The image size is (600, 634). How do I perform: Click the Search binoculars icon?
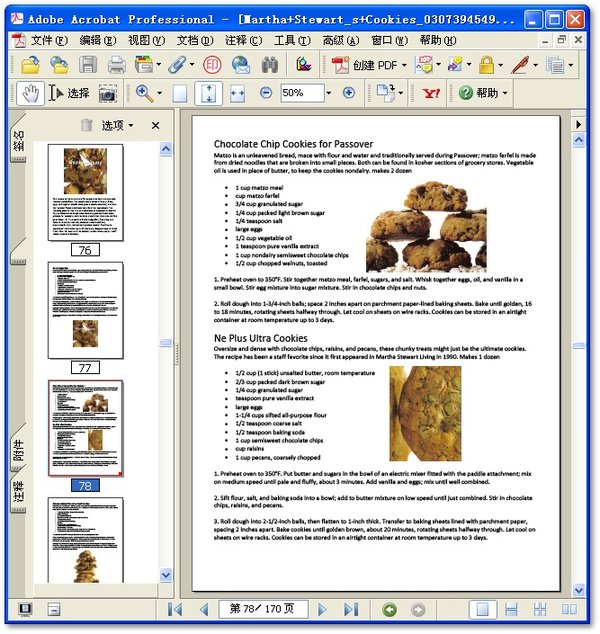click(269, 65)
